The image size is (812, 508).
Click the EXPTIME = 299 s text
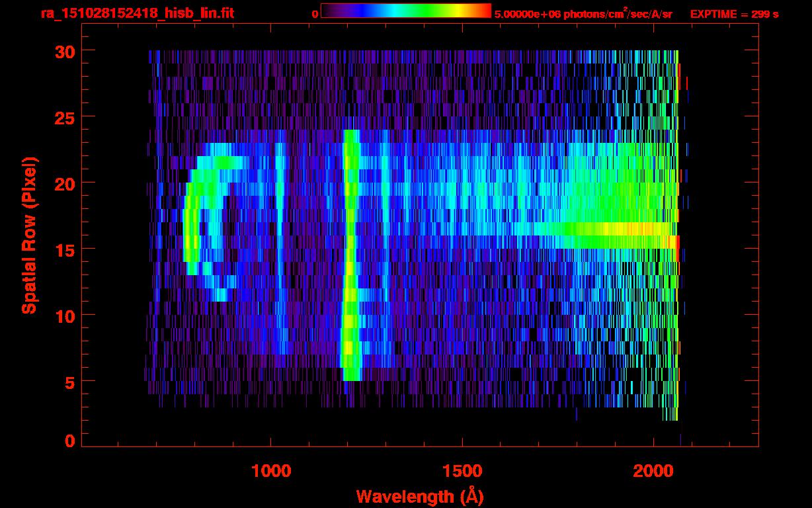pyautogui.click(x=734, y=14)
